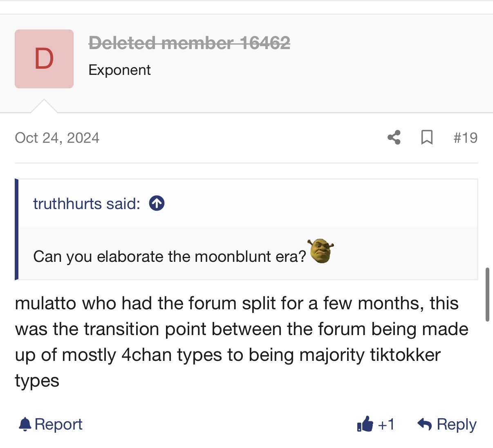The height and width of the screenshot is (448, 493).
Task: Open the red D avatar of the deleted member
Action: [x=44, y=59]
